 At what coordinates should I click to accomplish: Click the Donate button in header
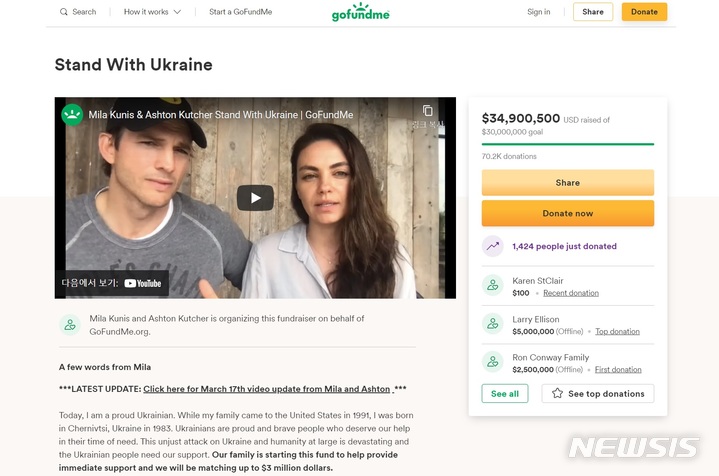[644, 12]
